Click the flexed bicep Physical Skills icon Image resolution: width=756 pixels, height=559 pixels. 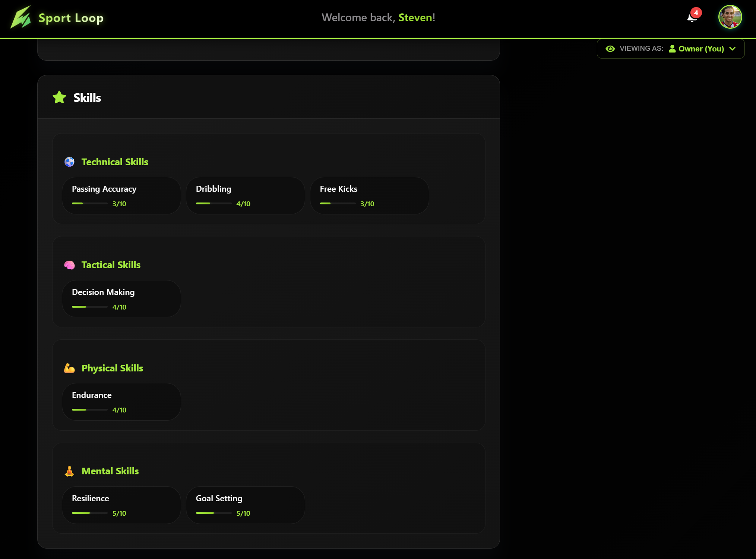click(69, 368)
